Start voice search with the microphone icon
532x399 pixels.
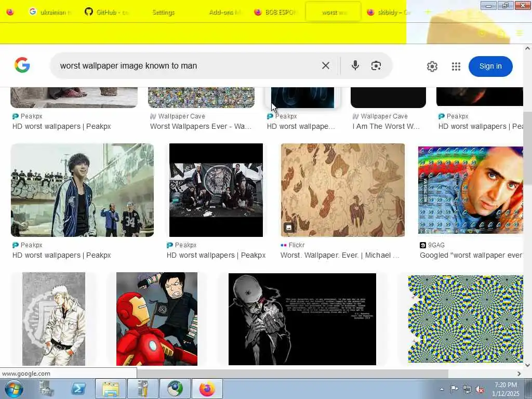355,65
